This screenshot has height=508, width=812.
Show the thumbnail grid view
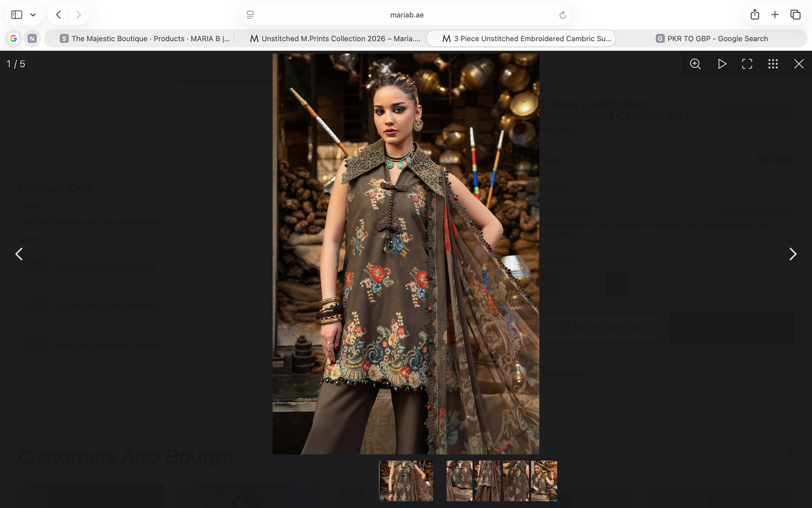click(x=773, y=64)
